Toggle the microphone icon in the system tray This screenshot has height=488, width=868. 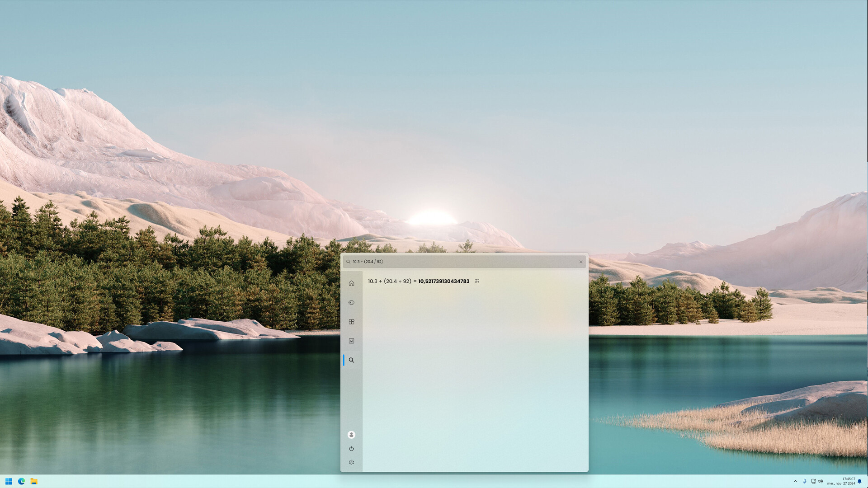pos(805,481)
